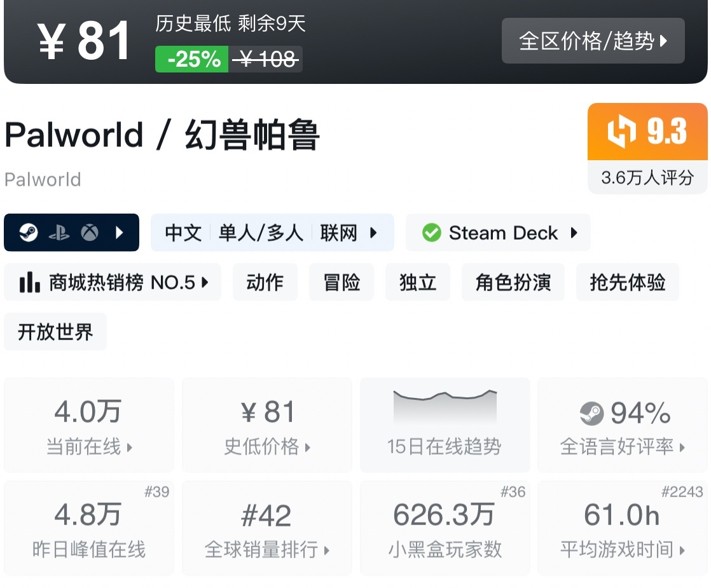Select the 冒险 tag
This screenshot has width=711, height=588.
[342, 282]
